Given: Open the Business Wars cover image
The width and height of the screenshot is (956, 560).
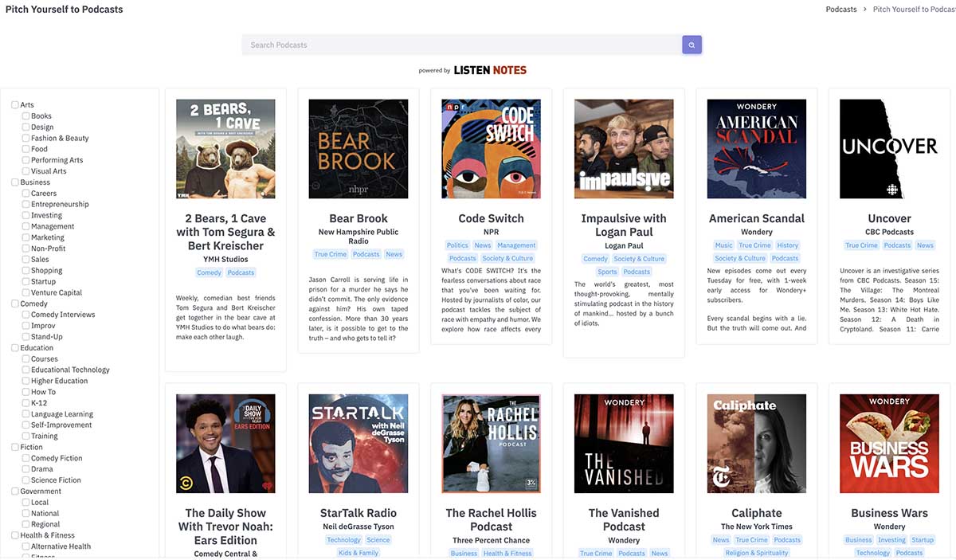Looking at the screenshot, I should click(x=889, y=444).
